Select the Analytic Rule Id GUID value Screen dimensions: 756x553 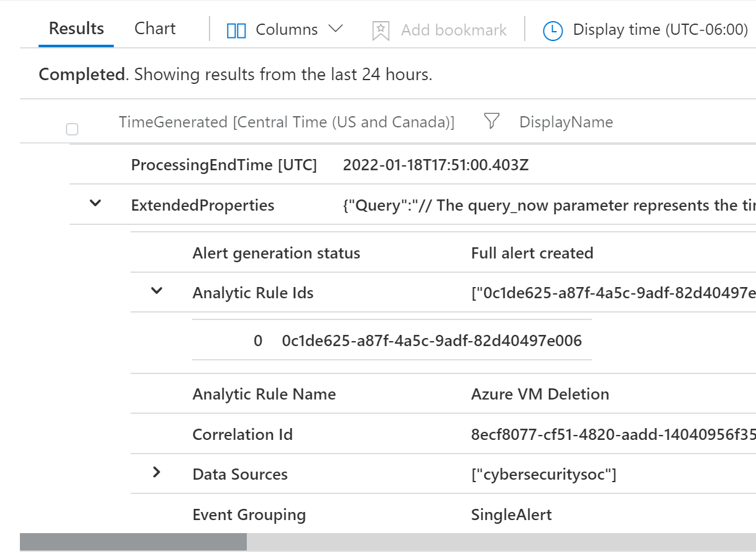[x=431, y=340]
